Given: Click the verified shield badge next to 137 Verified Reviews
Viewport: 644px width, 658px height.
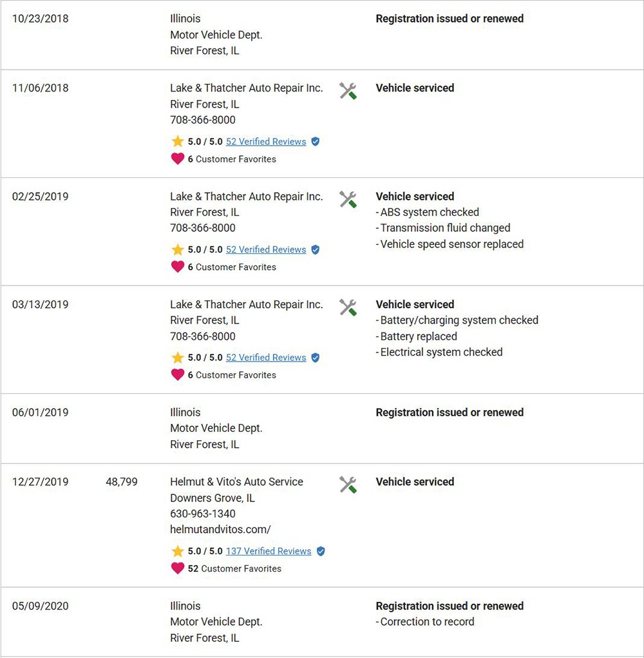Looking at the screenshot, I should pyautogui.click(x=321, y=551).
